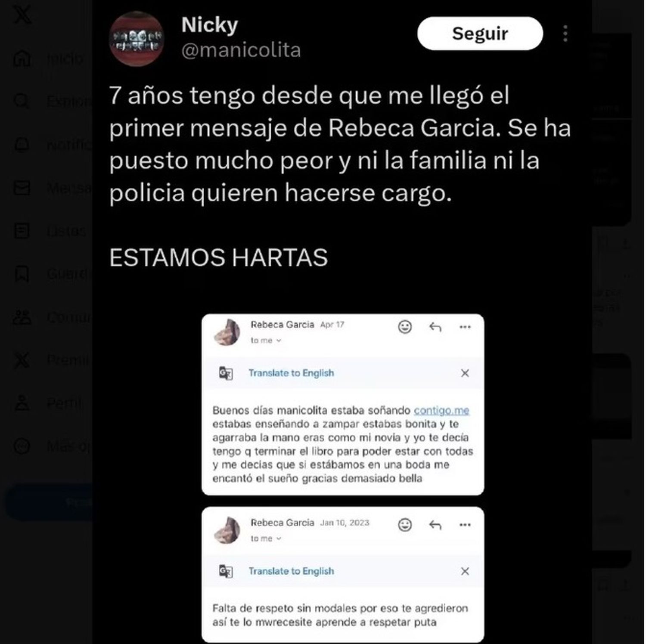Screen dimensions: 646x644
Task: Dismiss the translate banner in the Apr 17 email
Action: tap(465, 373)
